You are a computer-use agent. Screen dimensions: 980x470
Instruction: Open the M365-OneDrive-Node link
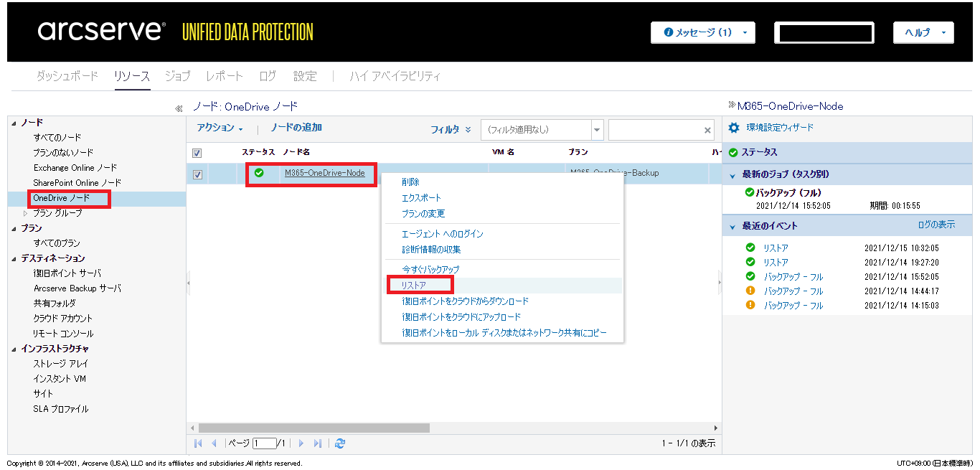(325, 173)
